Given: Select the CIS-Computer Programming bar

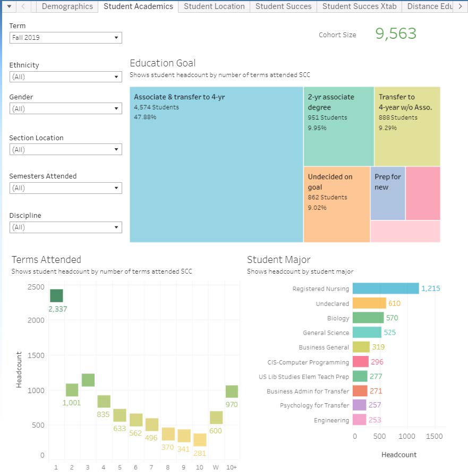Looking at the screenshot, I should (x=361, y=362).
